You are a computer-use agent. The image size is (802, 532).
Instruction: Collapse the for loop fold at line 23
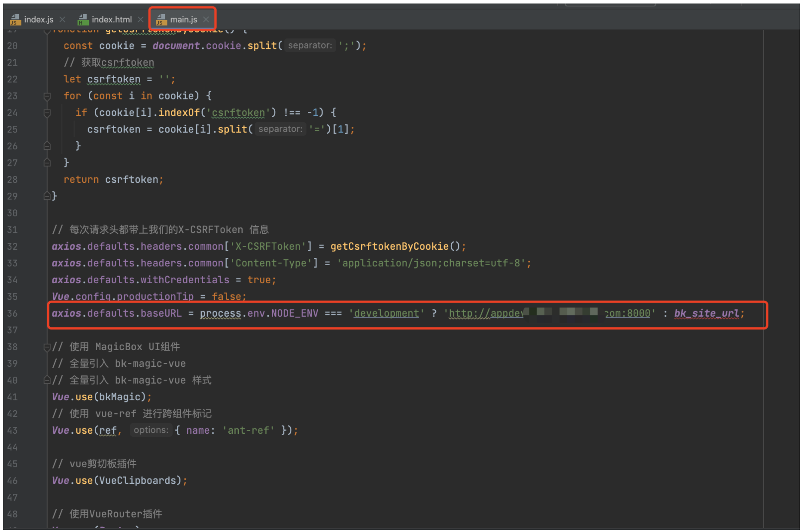point(47,96)
